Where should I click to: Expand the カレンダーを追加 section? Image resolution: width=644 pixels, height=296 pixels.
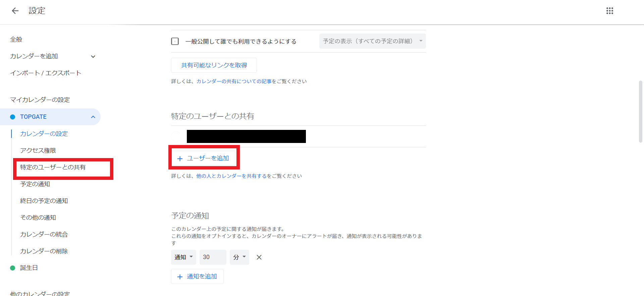(93, 56)
